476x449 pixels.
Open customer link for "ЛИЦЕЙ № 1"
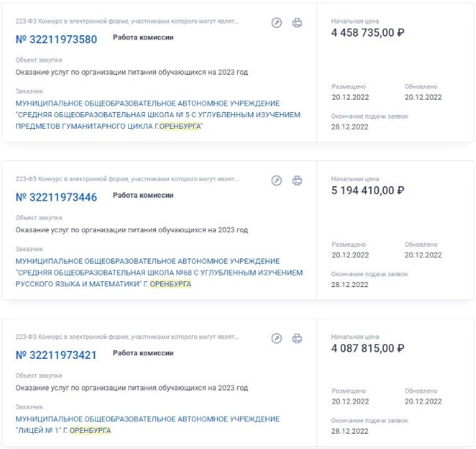(147, 425)
